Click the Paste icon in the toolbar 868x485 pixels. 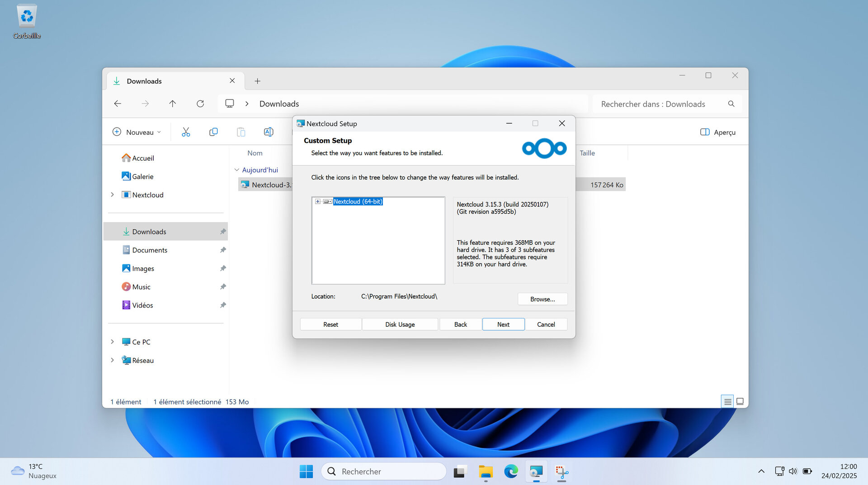coord(241,132)
